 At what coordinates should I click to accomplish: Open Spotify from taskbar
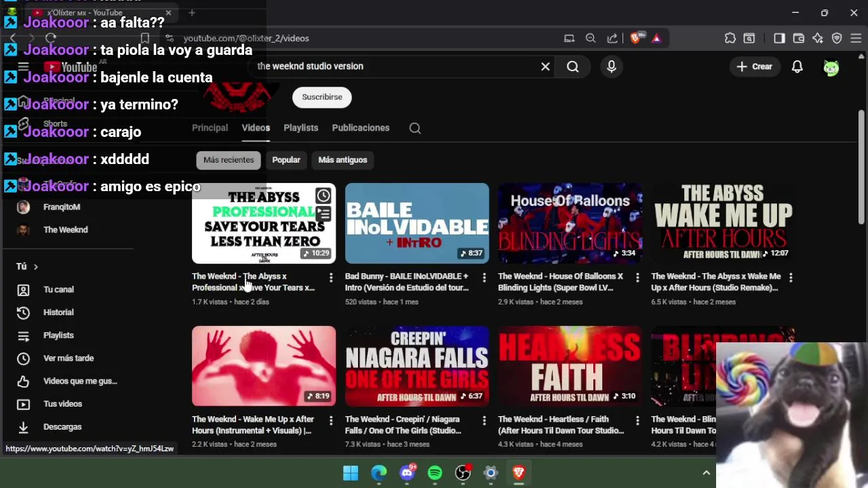(435, 473)
